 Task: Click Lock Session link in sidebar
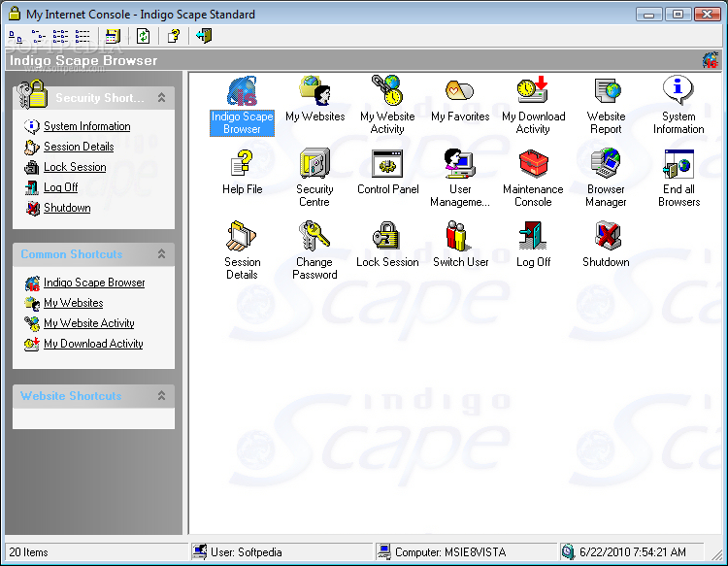(x=75, y=167)
